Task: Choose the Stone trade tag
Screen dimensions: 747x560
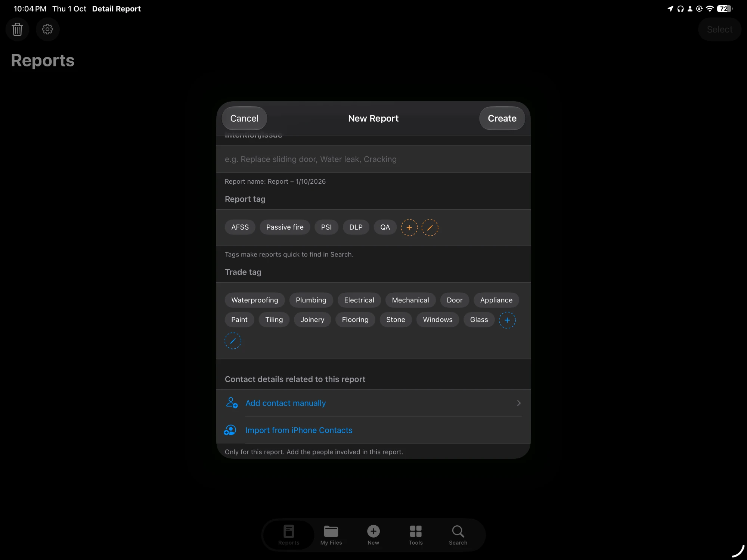Action: [x=396, y=320]
